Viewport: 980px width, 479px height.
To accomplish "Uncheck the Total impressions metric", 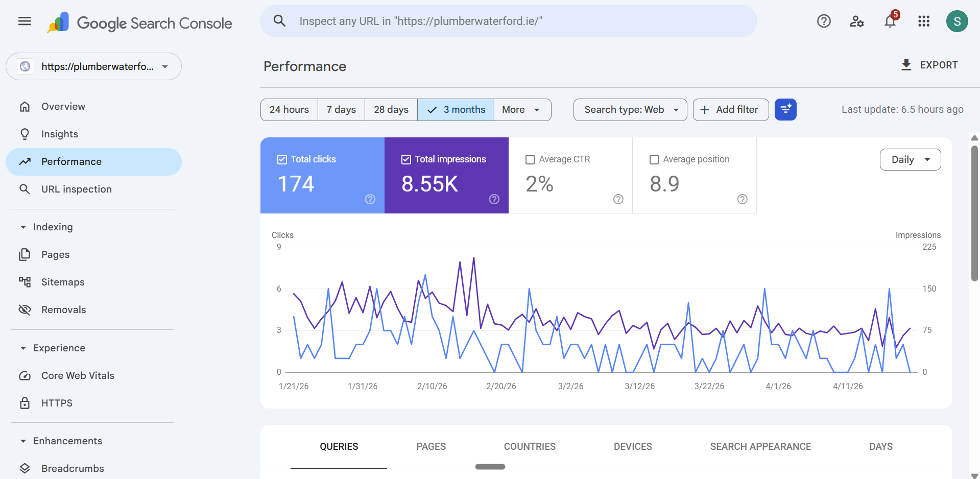I will (406, 159).
